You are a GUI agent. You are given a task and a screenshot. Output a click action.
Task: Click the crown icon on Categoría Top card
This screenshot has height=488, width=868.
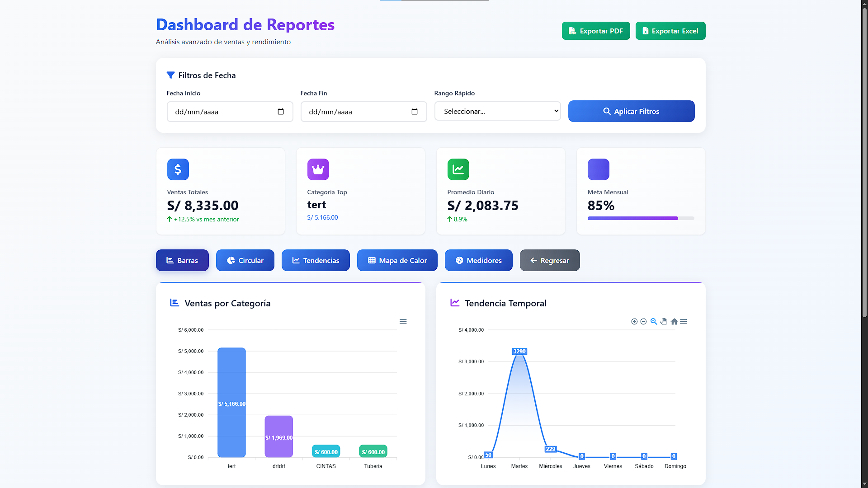click(x=318, y=169)
